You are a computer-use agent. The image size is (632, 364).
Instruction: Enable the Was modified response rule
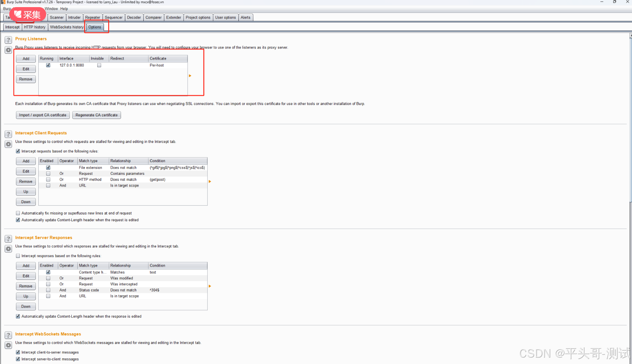48,278
